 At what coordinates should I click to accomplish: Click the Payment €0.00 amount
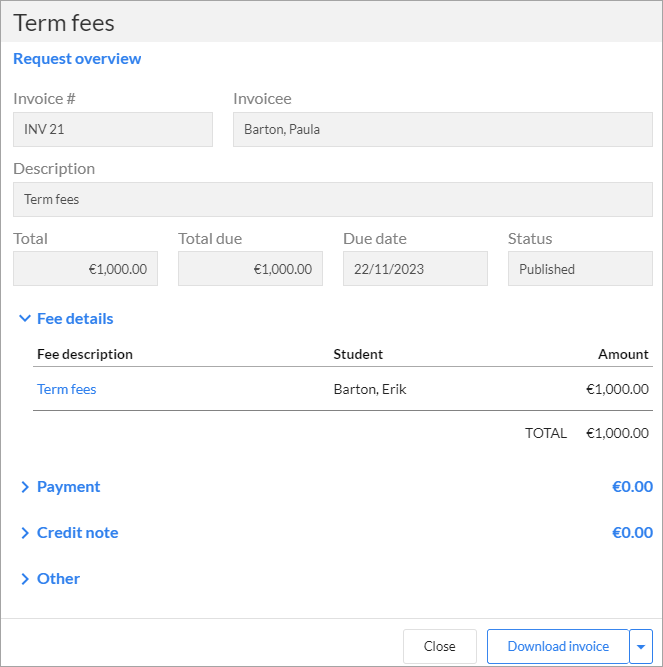(632, 487)
